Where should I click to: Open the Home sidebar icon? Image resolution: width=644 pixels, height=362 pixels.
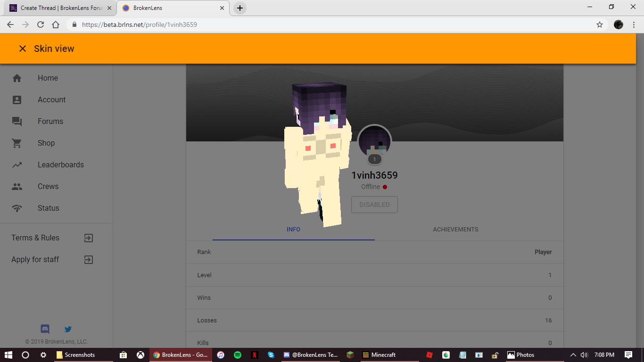click(x=17, y=78)
